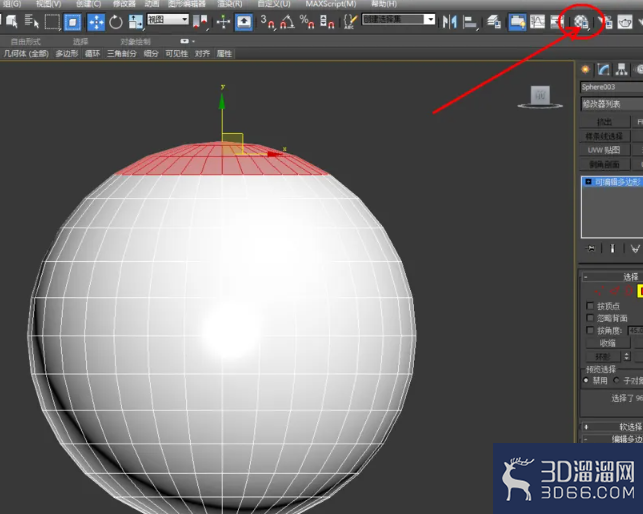
Task: Toggle the Graphite ribbon button
Action: [517, 22]
